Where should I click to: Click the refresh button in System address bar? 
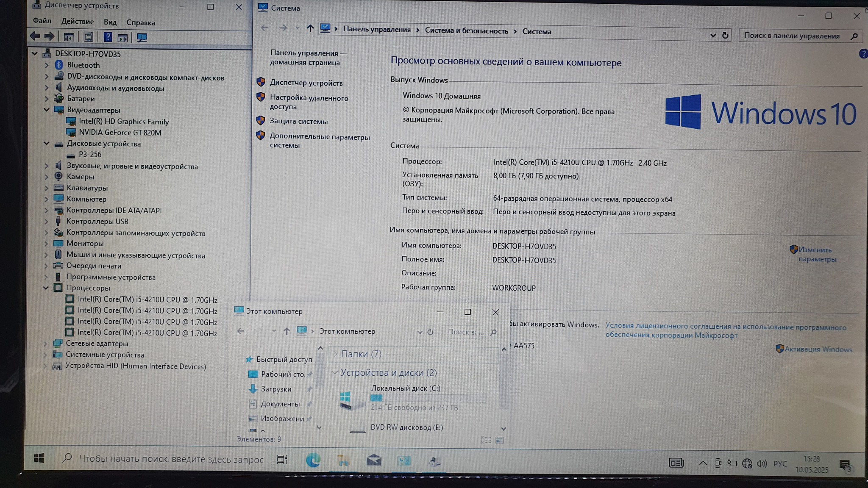tap(725, 36)
